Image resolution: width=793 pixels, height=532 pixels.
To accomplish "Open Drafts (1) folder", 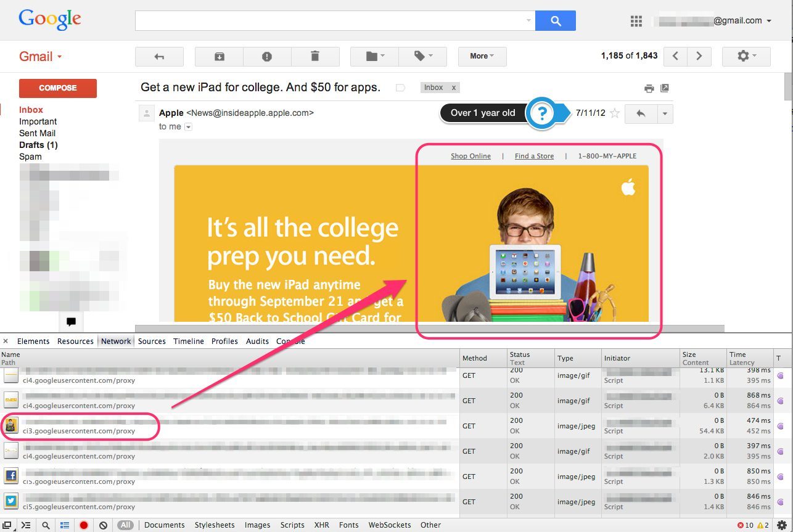I will coord(38,145).
